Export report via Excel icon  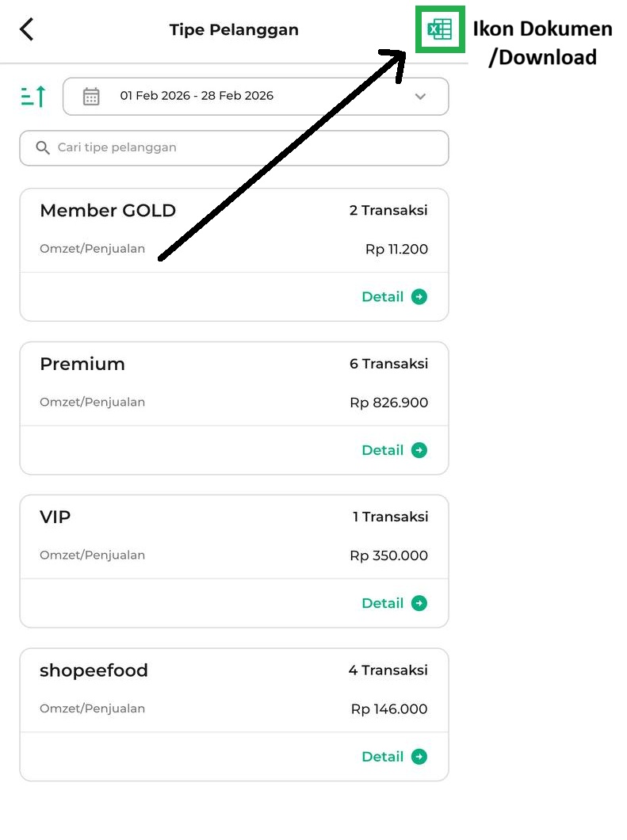pyautogui.click(x=439, y=30)
